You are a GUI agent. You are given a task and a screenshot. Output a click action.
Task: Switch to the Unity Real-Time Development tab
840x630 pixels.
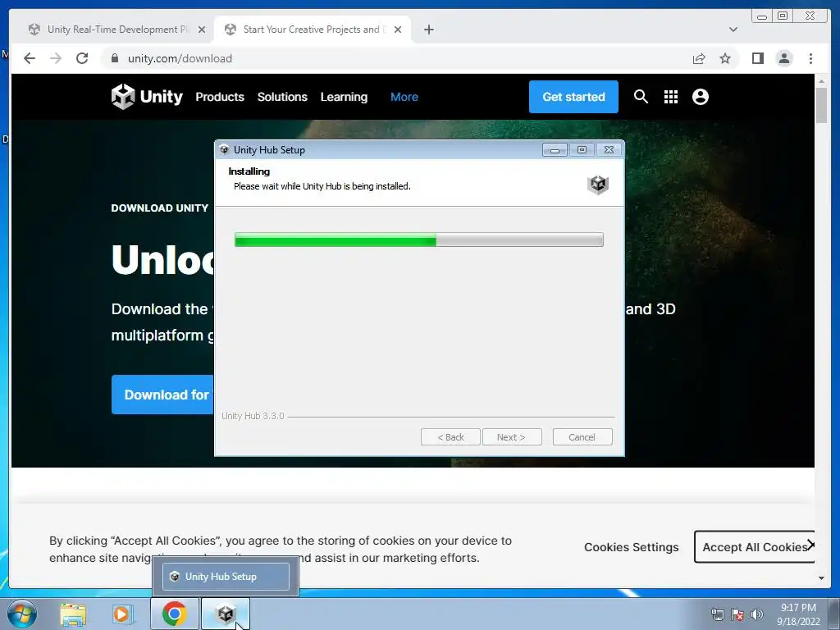(117, 30)
